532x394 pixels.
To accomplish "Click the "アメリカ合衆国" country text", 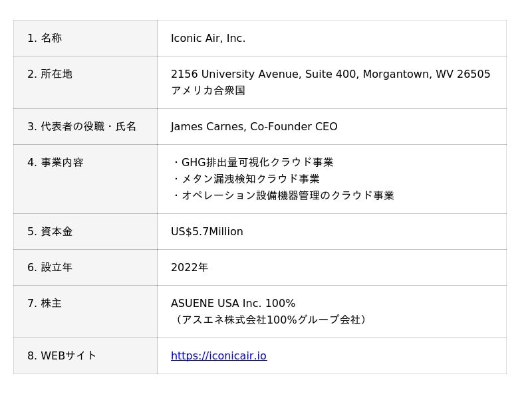I will pyautogui.click(x=208, y=91).
